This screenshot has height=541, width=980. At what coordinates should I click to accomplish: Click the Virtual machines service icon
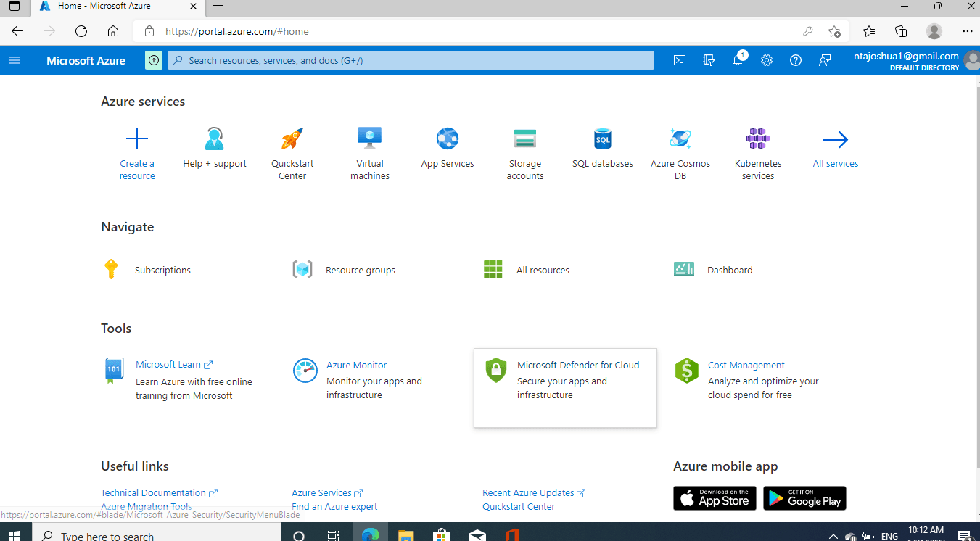click(370, 139)
